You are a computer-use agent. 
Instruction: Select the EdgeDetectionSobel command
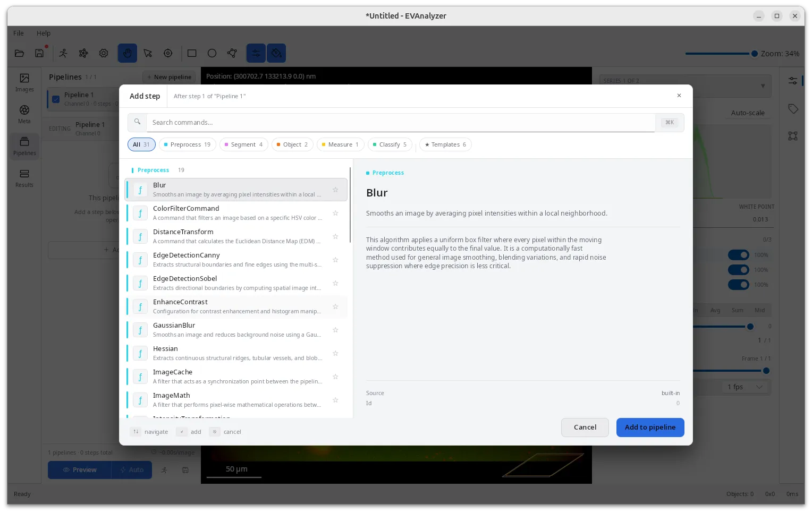click(236, 283)
